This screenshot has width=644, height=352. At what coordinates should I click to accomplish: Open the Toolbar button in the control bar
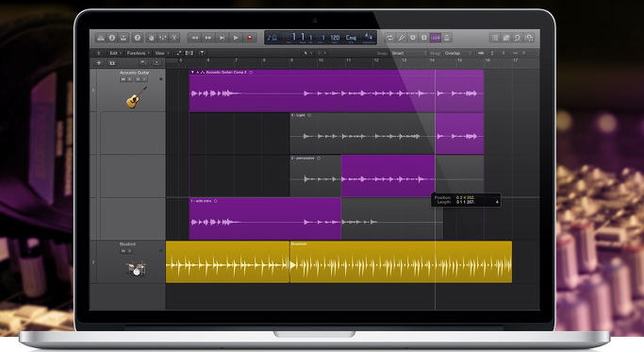(x=124, y=38)
